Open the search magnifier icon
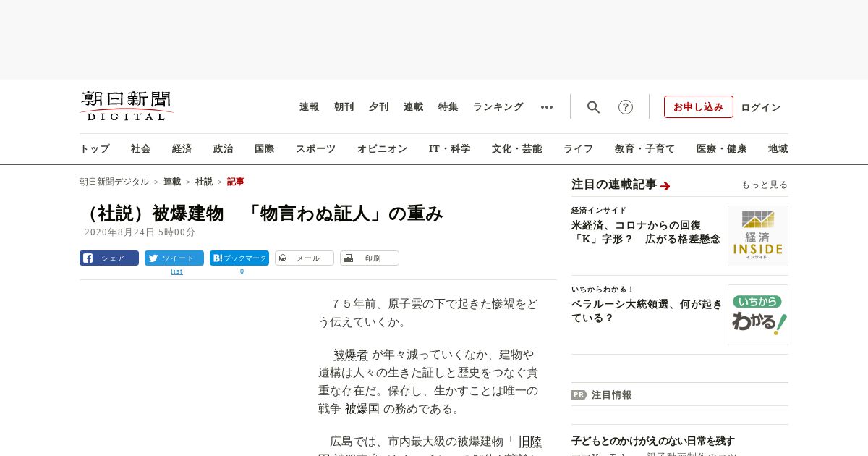 click(x=593, y=107)
